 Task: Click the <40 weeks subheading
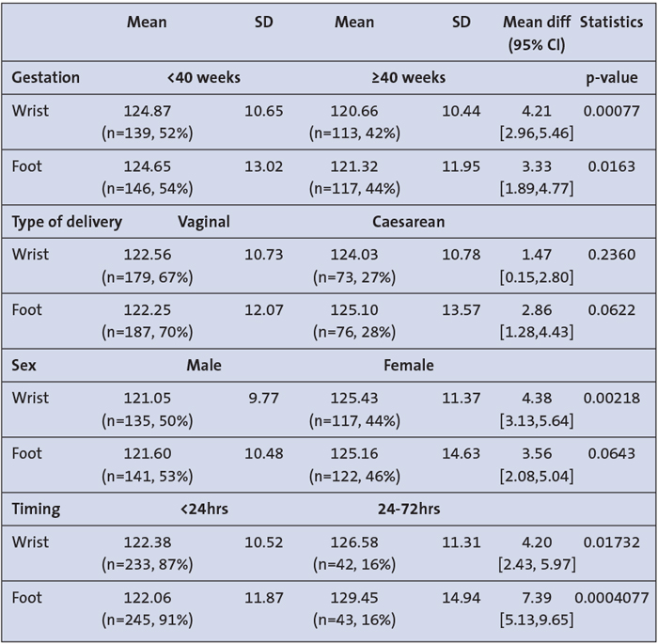click(x=203, y=77)
